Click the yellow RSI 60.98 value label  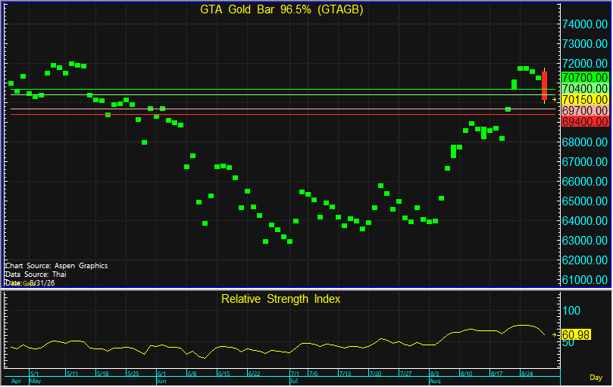576,335
